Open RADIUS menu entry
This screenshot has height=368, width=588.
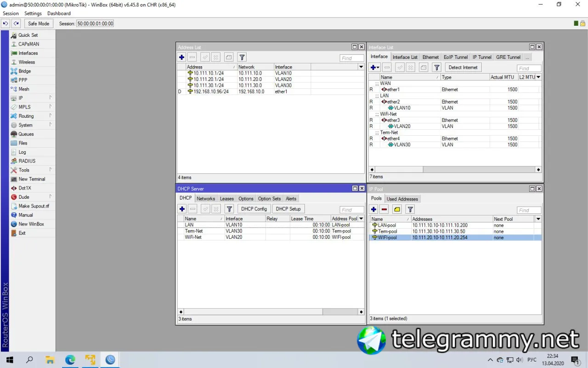(x=27, y=161)
